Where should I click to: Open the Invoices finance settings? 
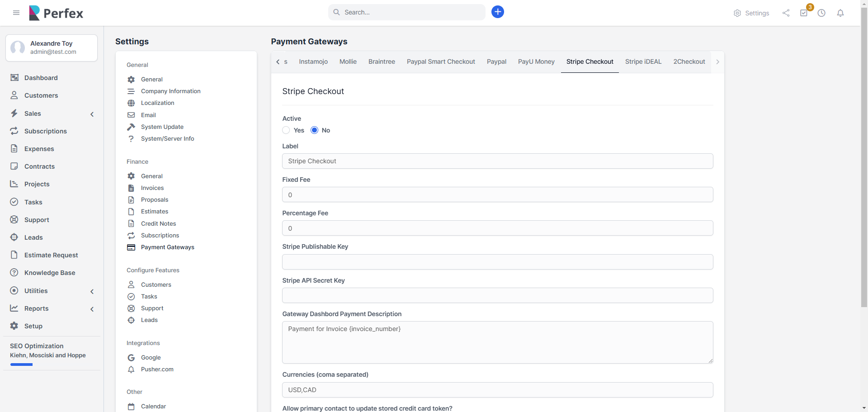[152, 188]
